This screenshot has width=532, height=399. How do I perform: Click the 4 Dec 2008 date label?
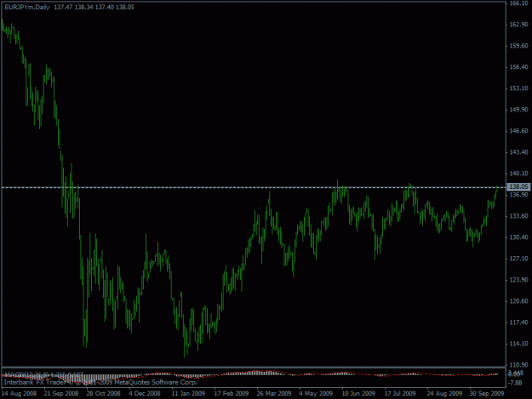coord(145,394)
